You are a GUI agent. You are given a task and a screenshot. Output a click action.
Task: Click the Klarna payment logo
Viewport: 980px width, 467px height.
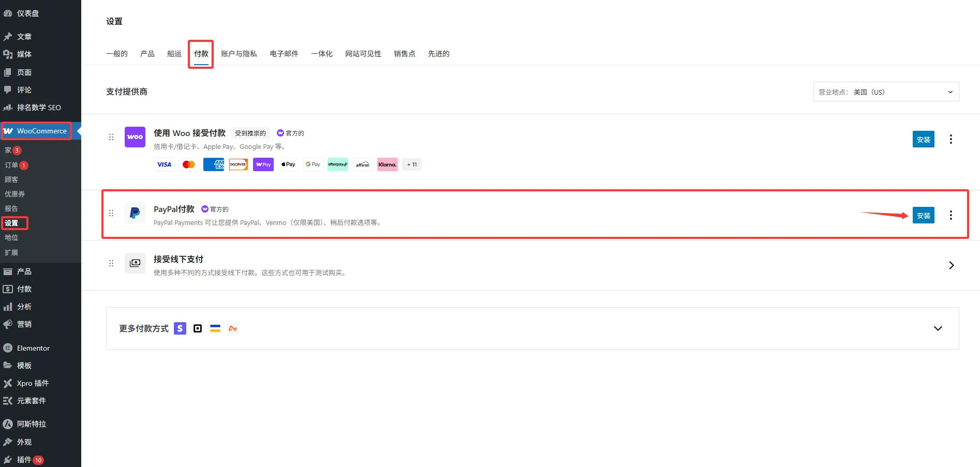point(387,164)
